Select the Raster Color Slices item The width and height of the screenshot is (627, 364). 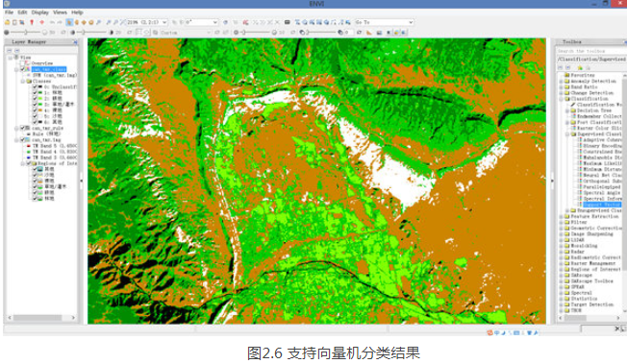[x=599, y=128]
